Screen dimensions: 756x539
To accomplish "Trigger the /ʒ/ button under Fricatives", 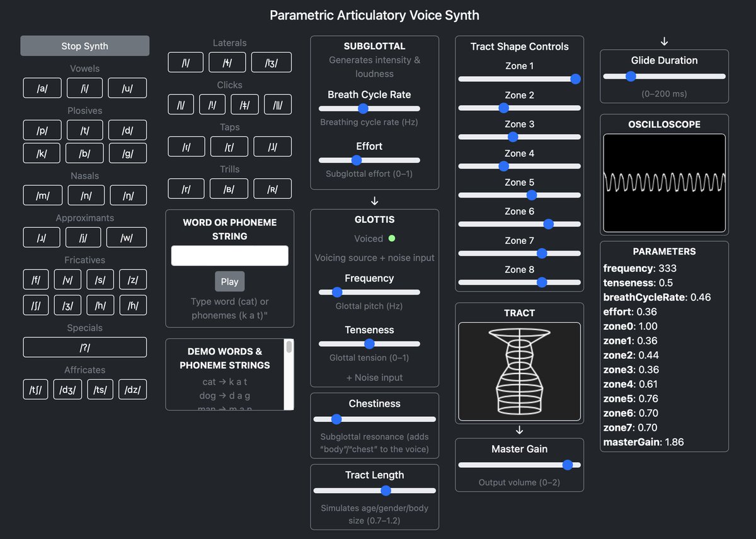I will pos(67,305).
